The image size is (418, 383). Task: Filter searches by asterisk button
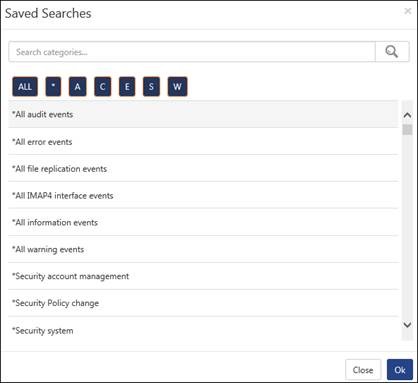click(x=53, y=87)
